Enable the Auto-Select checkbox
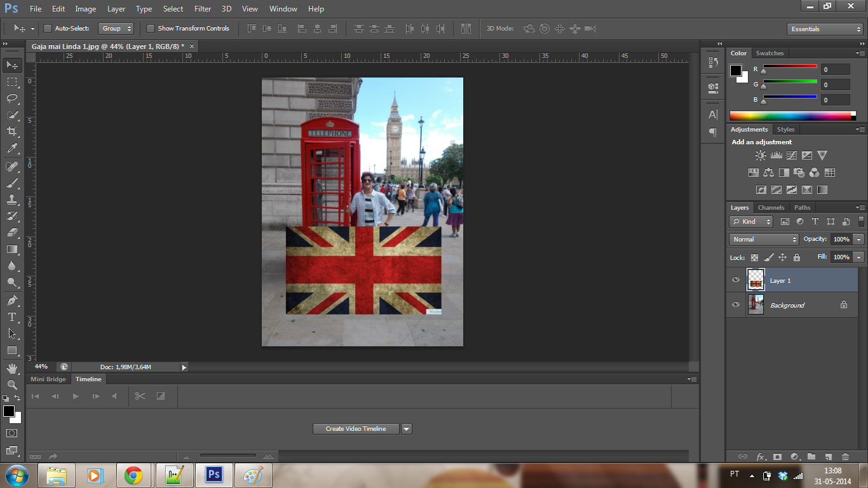 (47, 29)
